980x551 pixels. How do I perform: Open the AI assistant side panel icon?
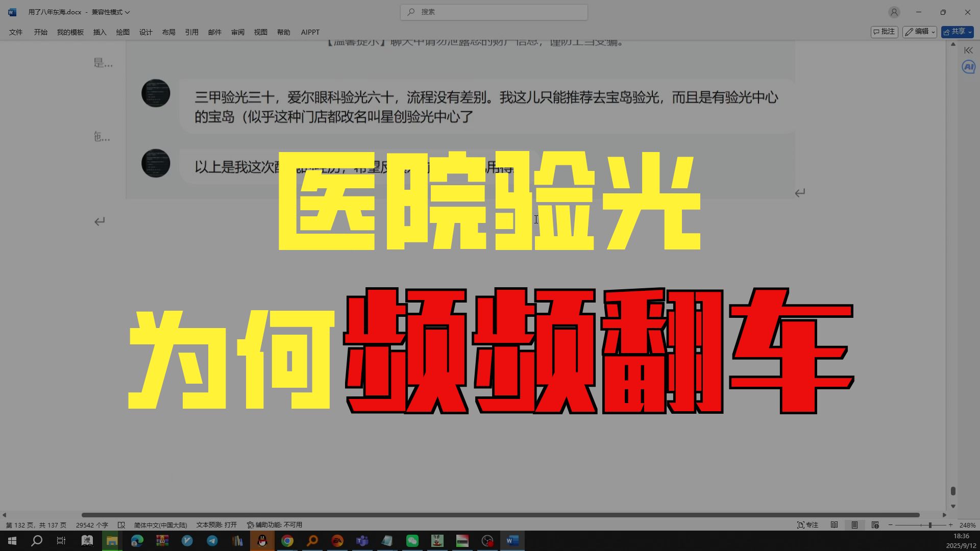tap(968, 67)
